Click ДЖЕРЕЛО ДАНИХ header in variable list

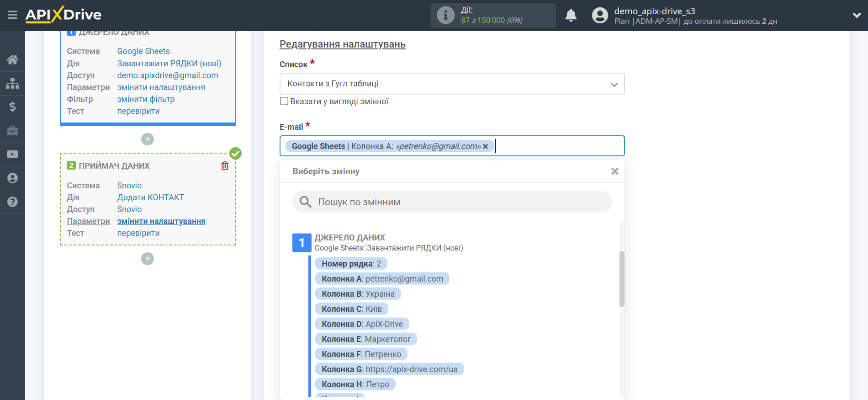(x=349, y=238)
